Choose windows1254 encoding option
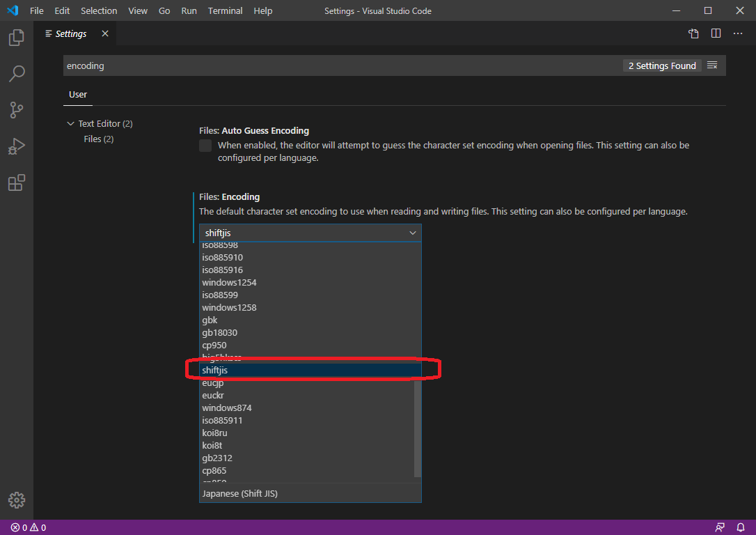 coord(310,283)
